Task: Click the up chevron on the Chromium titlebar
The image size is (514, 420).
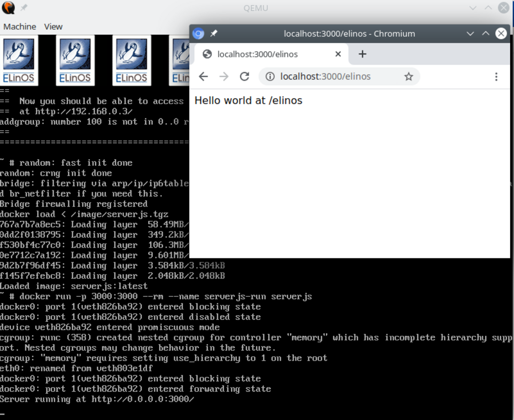Action: 485,34
